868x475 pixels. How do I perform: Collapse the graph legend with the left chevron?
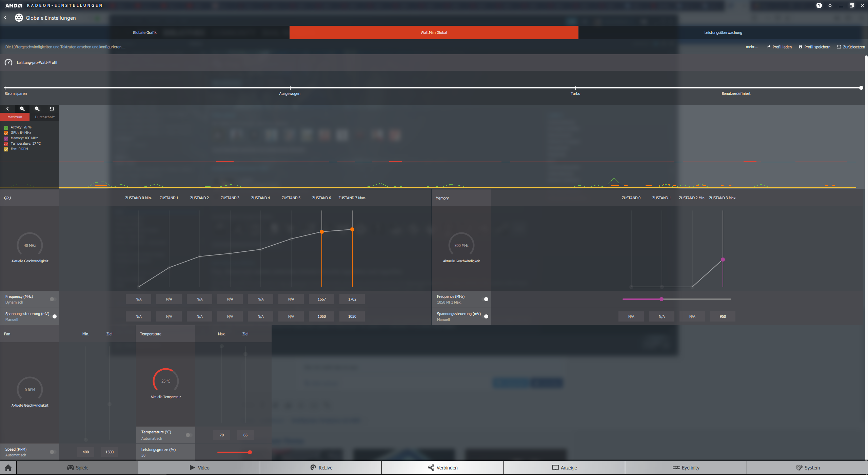click(7, 109)
